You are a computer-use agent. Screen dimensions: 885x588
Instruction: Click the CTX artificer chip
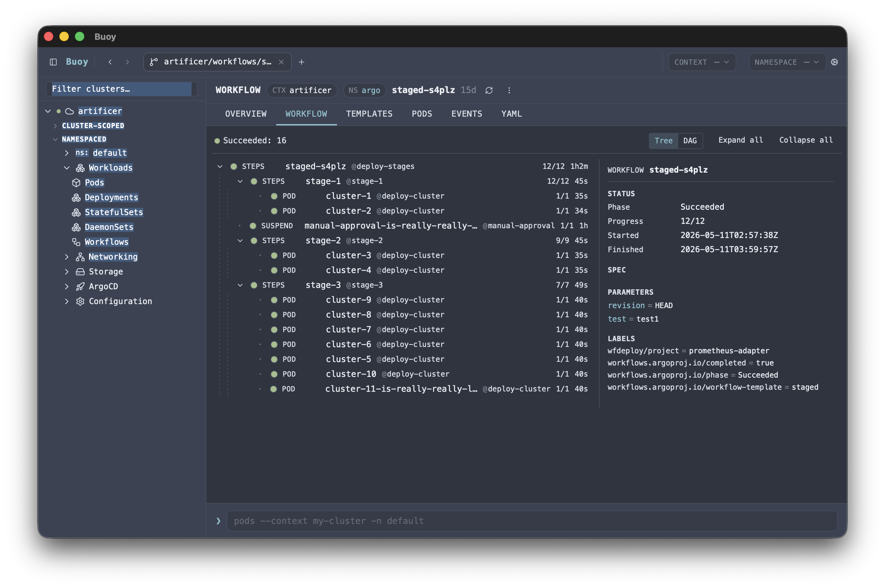coord(302,90)
